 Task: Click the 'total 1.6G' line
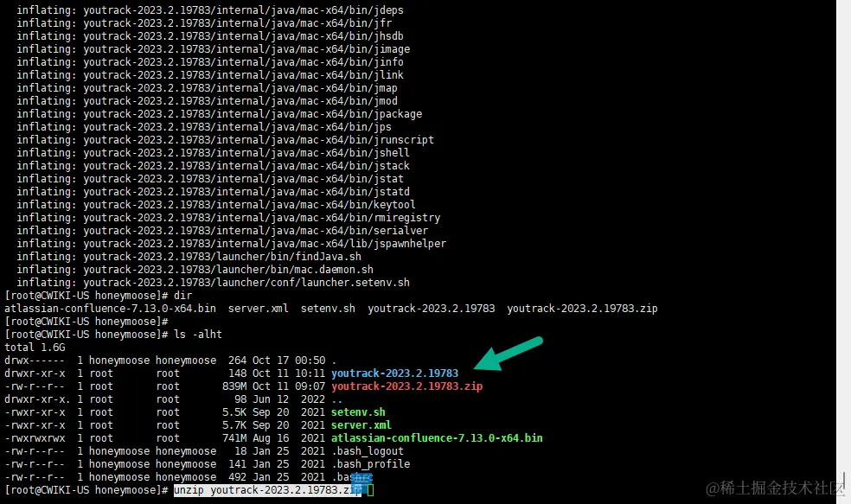pos(35,348)
